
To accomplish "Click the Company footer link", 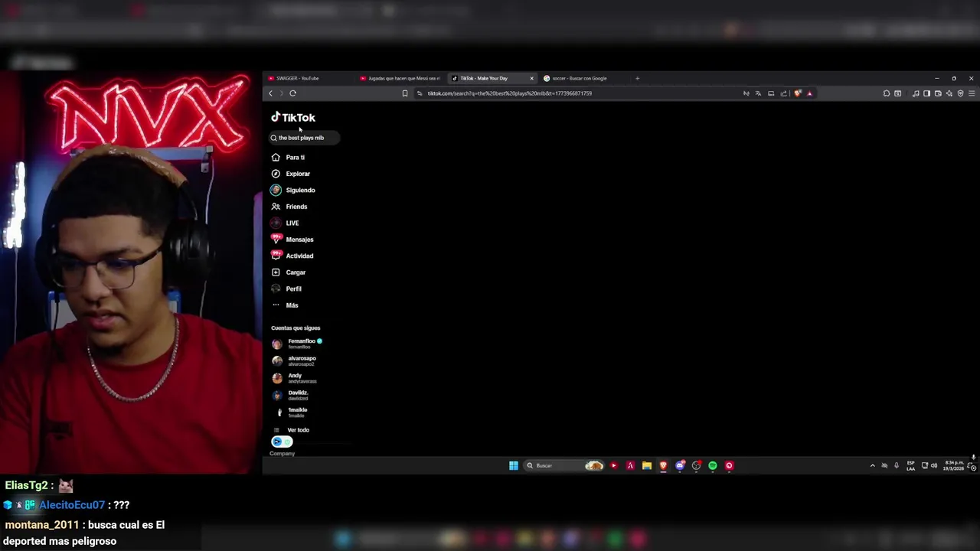I will coord(282,454).
